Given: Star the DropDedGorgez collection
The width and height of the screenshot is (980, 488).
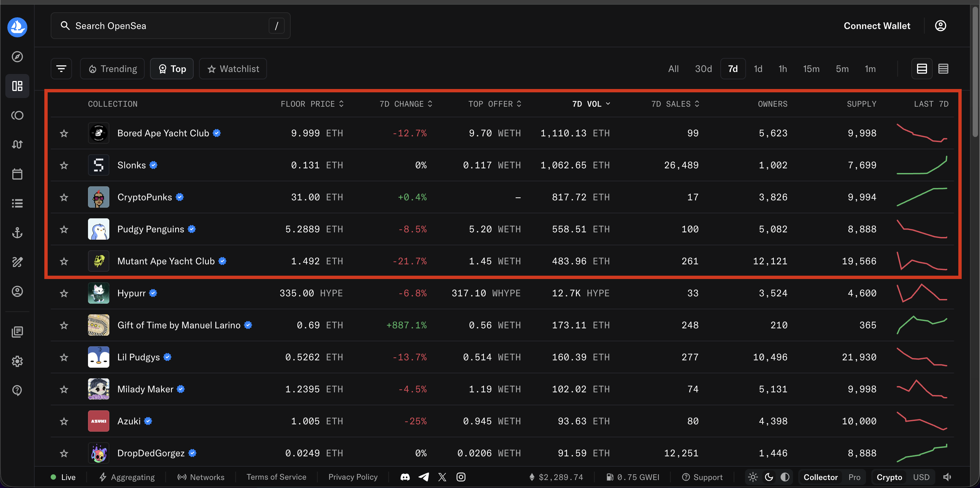Looking at the screenshot, I should (x=64, y=453).
